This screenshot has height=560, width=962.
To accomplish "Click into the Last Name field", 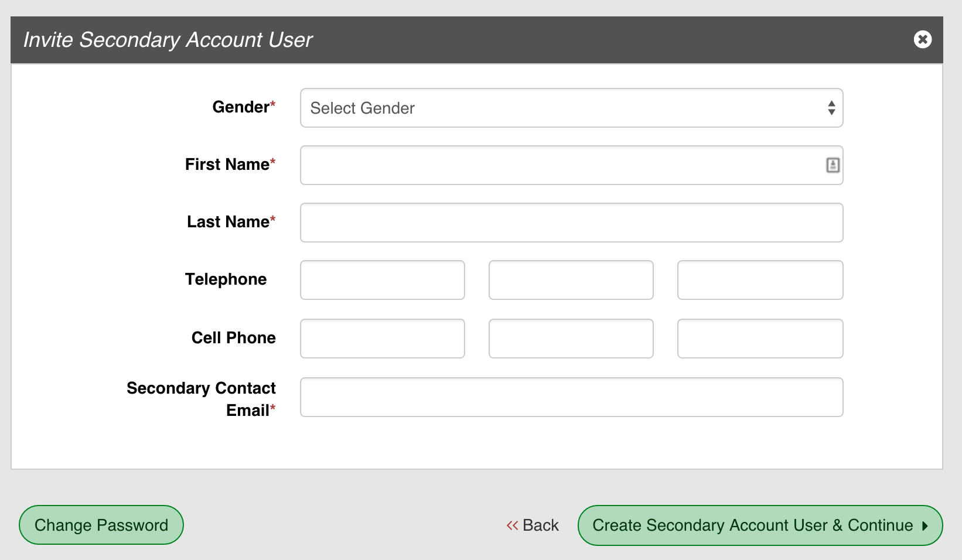I will [x=571, y=222].
